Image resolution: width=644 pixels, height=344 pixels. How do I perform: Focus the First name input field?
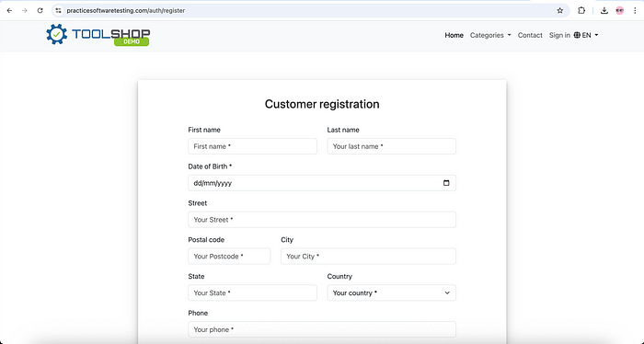pos(253,146)
